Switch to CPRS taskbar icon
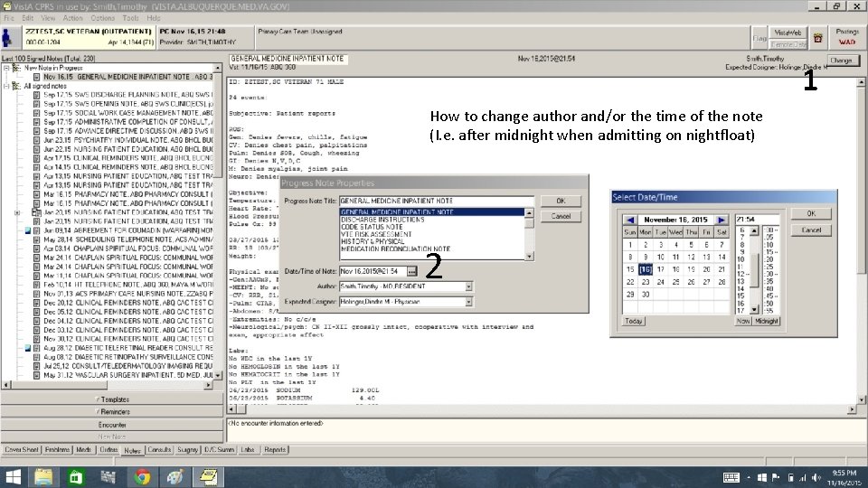Viewport: 868px width, 488px height. coord(208,477)
